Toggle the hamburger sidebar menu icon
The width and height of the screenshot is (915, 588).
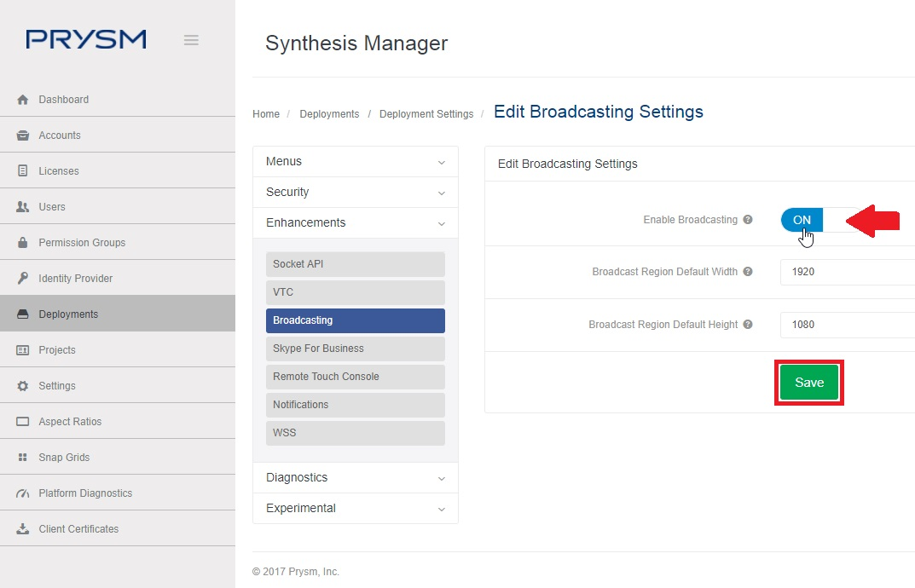click(x=191, y=40)
